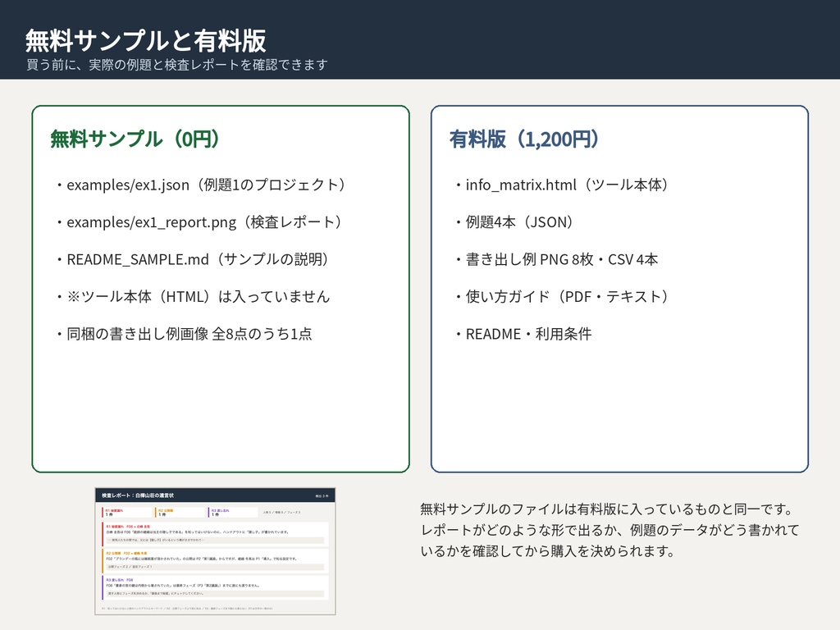Click the ※ツール本体（HTML）は入っていません note
Screen dimensions: 840x630
(x=193, y=296)
